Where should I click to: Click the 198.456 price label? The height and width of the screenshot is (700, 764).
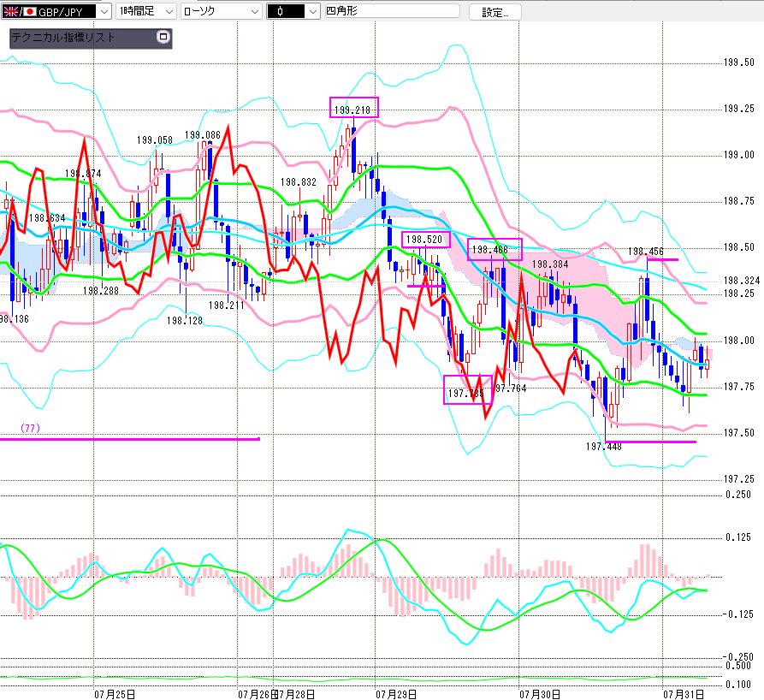[646, 252]
